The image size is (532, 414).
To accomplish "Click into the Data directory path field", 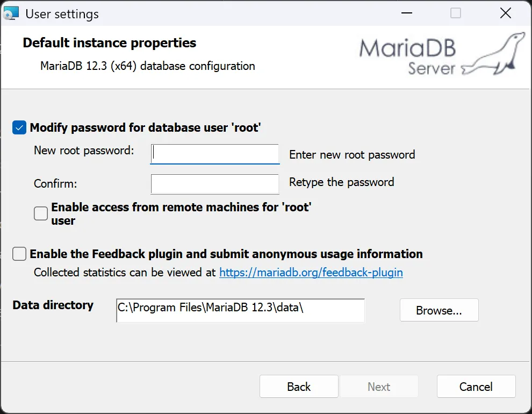I will [241, 311].
